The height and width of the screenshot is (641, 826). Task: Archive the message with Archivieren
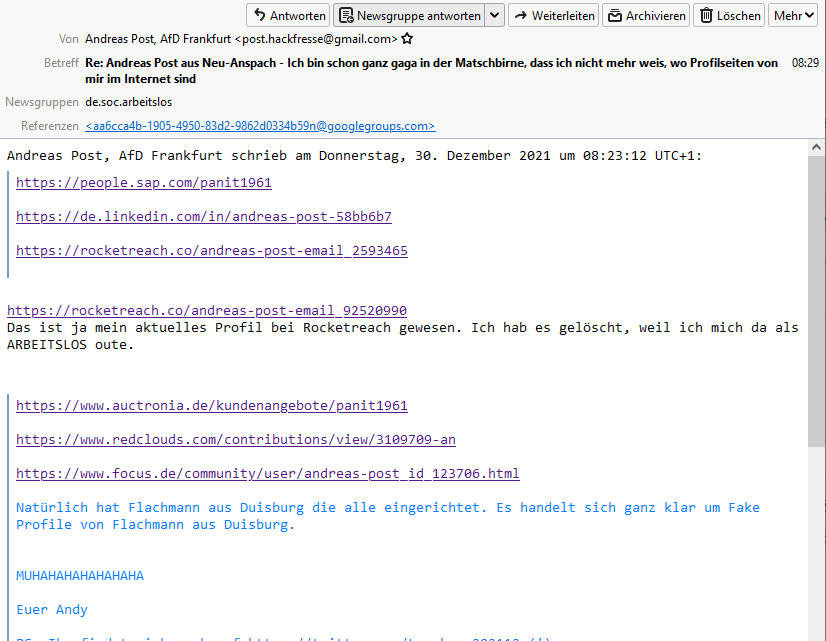coord(646,15)
